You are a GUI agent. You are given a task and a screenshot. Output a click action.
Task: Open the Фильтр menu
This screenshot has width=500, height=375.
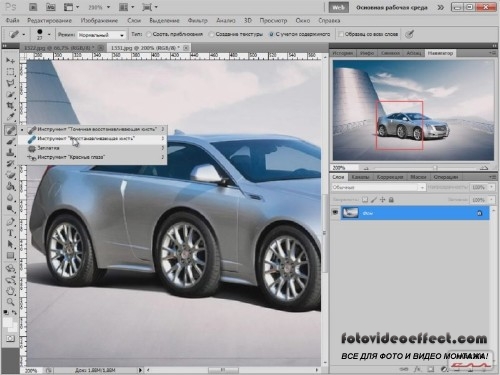coord(198,21)
